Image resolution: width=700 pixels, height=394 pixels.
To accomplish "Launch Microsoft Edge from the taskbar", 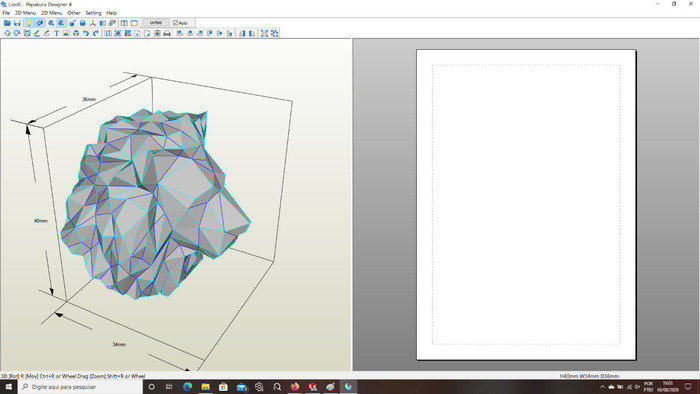I will click(188, 387).
